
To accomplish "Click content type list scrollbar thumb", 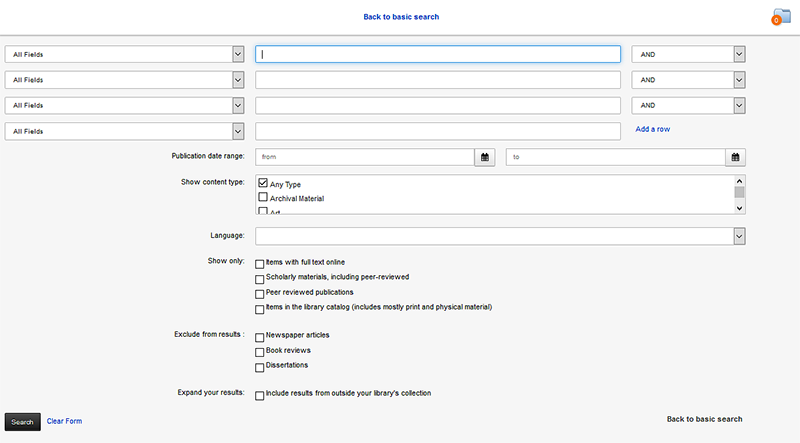I will pyautogui.click(x=739, y=192).
